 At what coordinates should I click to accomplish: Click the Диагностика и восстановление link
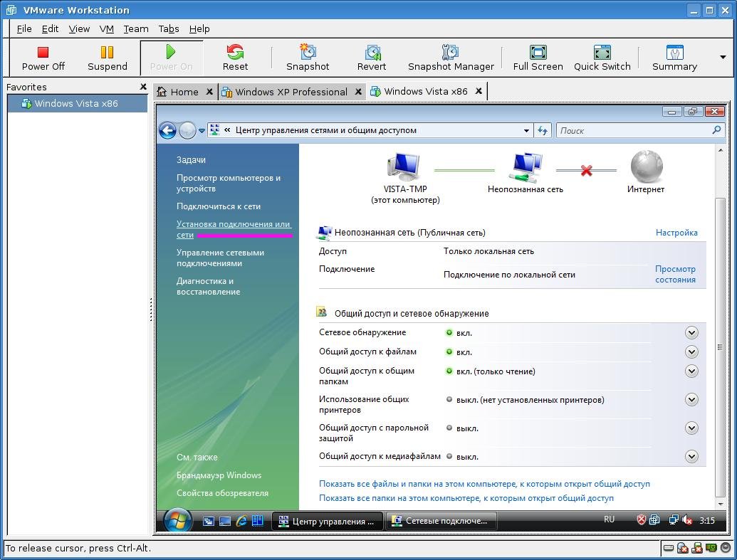pyautogui.click(x=208, y=287)
